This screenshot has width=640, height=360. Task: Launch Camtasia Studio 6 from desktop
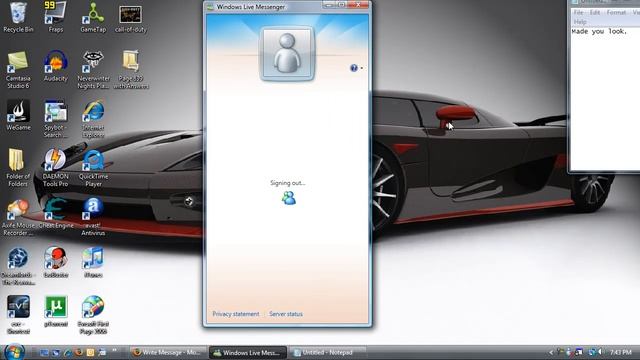(18, 70)
